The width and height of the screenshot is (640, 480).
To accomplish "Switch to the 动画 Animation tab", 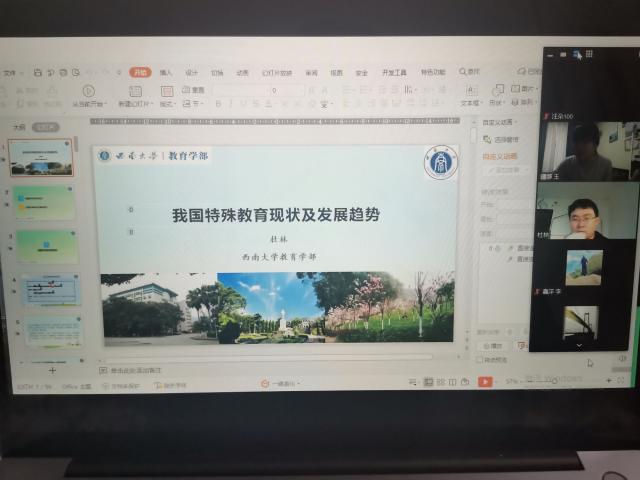I will pos(242,73).
